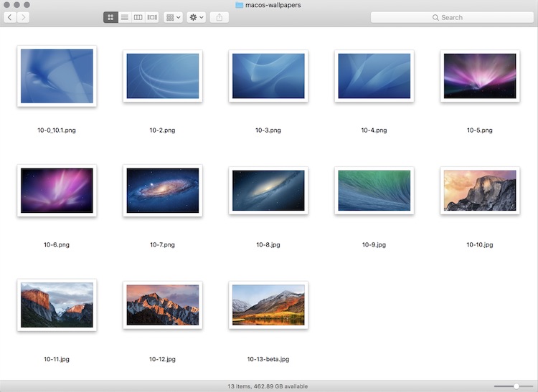Click the Search field

[x=452, y=17]
